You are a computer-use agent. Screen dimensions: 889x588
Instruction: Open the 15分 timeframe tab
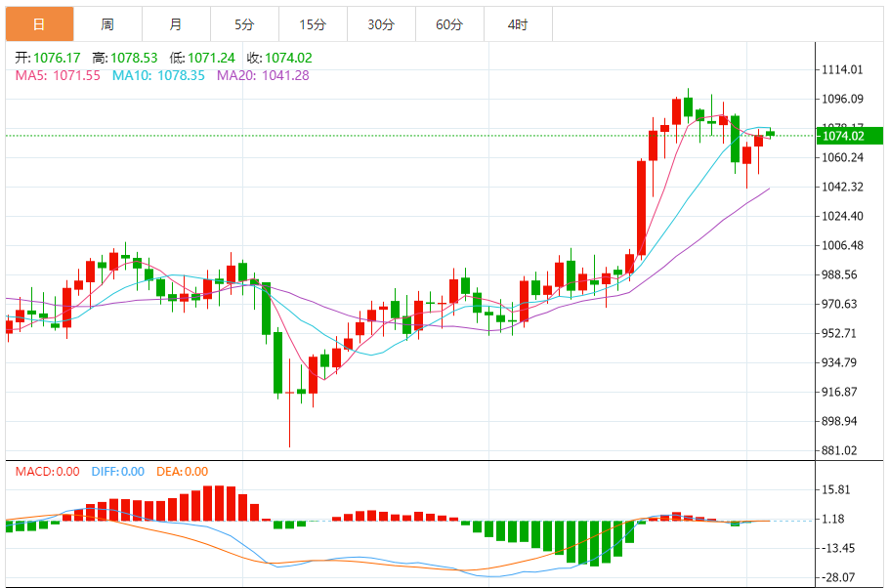click(x=313, y=24)
